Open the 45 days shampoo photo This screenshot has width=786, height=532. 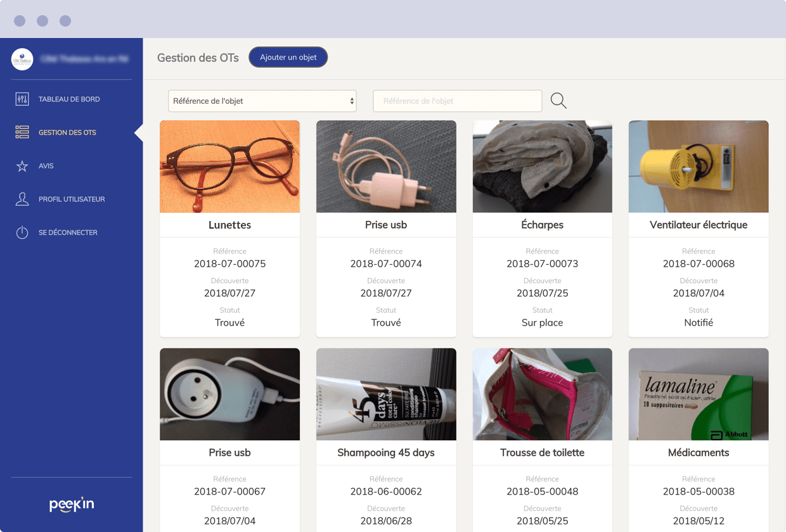coord(386,395)
